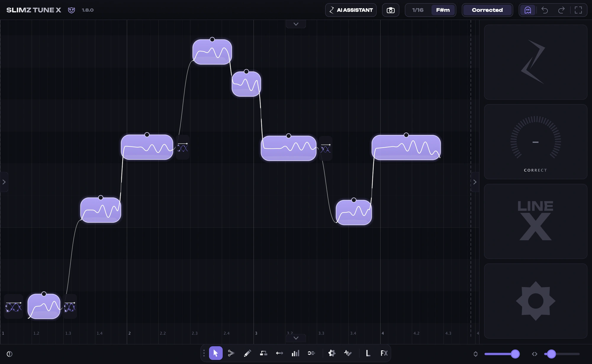This screenshot has height=364, width=592.
Task: Select the highest pitch note block
Action: (212, 52)
